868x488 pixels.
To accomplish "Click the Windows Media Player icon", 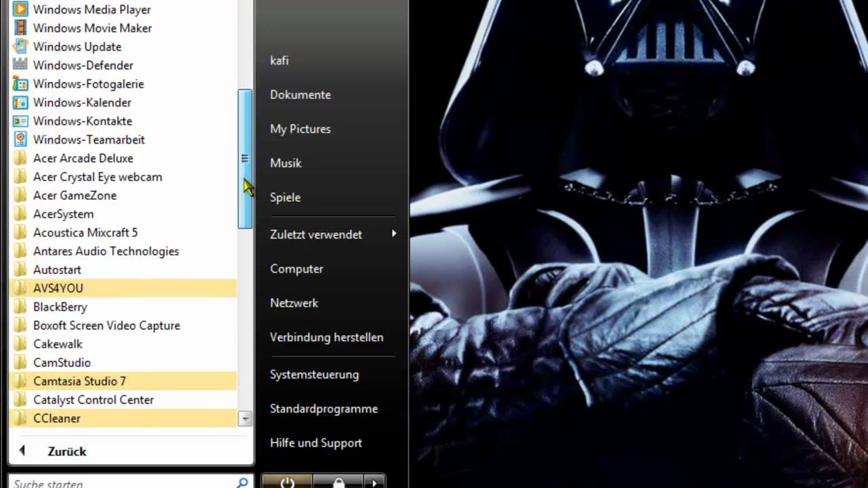I will (20, 9).
